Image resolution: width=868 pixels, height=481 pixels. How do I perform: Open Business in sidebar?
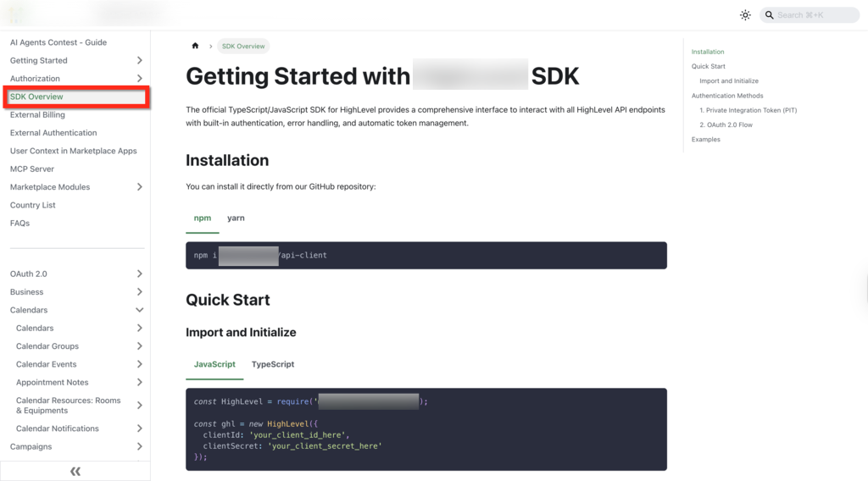click(x=26, y=292)
